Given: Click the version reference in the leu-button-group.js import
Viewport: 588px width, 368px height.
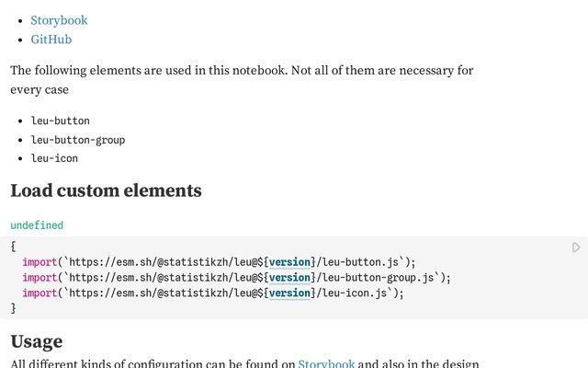Looking at the screenshot, I should click(x=288, y=277).
